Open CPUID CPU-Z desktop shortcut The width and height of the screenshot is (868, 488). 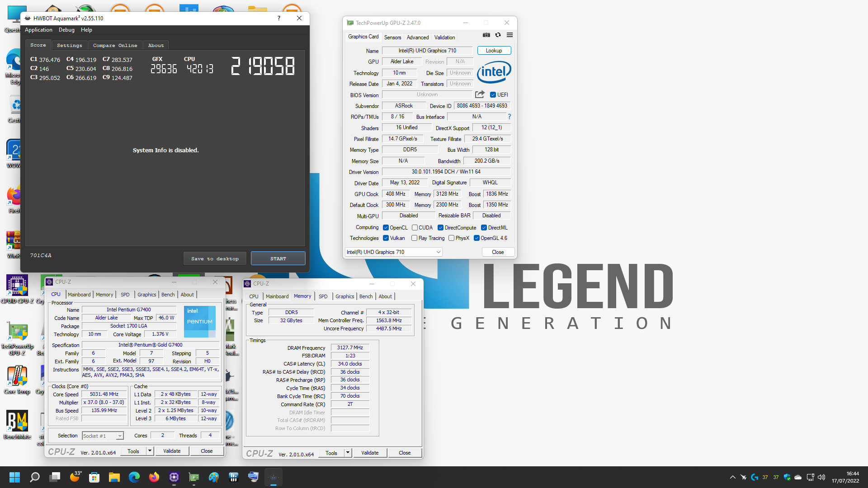17,289
